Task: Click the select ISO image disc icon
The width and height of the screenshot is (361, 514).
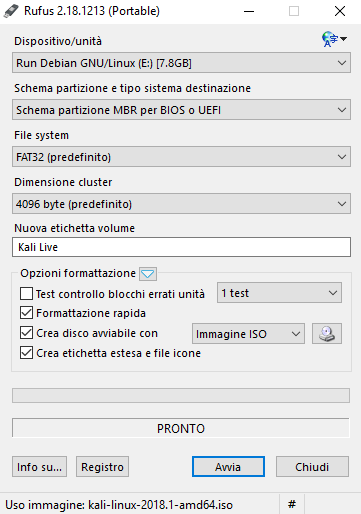Action: pyautogui.click(x=327, y=333)
